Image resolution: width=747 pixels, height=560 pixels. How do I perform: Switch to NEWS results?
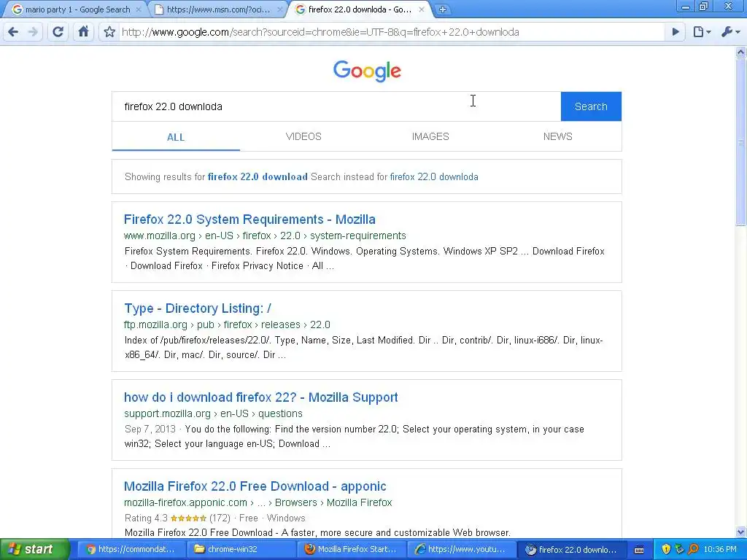[x=557, y=136]
